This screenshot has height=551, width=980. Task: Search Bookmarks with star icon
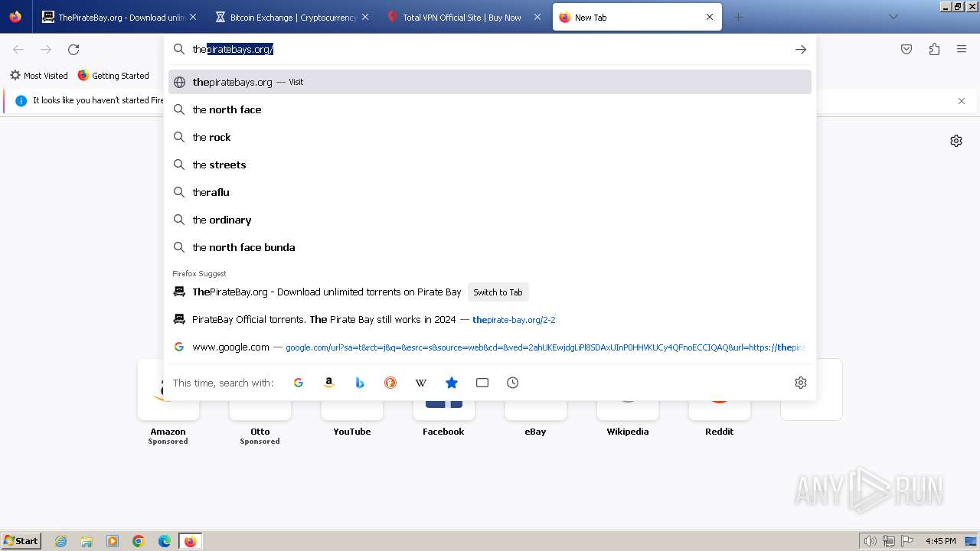[452, 383]
